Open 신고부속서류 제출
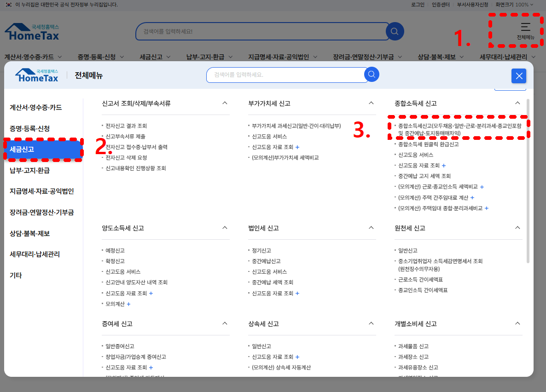This screenshot has height=392, width=546. pos(125,137)
